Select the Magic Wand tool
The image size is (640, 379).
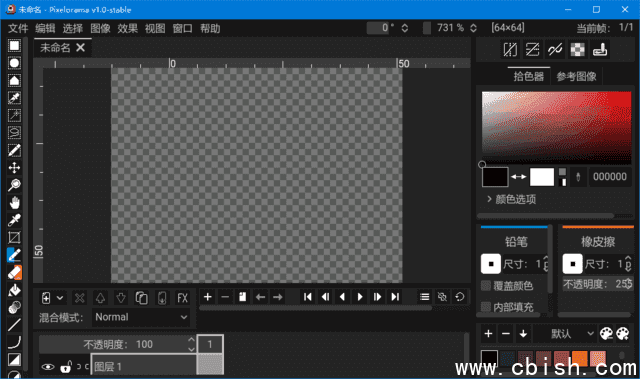[14, 115]
